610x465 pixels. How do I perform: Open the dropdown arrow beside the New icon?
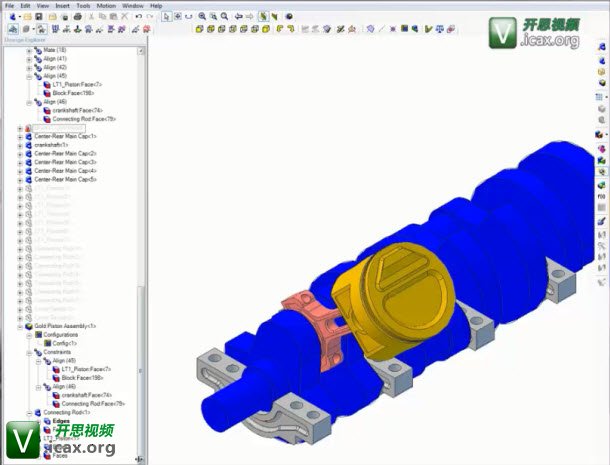click(x=19, y=17)
